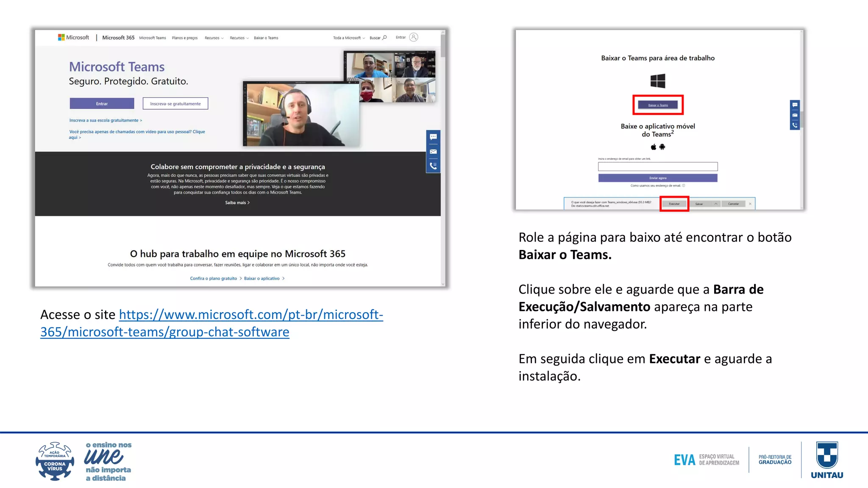This screenshot has width=868, height=488.
Task: Click Entrar in the top-right header
Action: click(401, 37)
